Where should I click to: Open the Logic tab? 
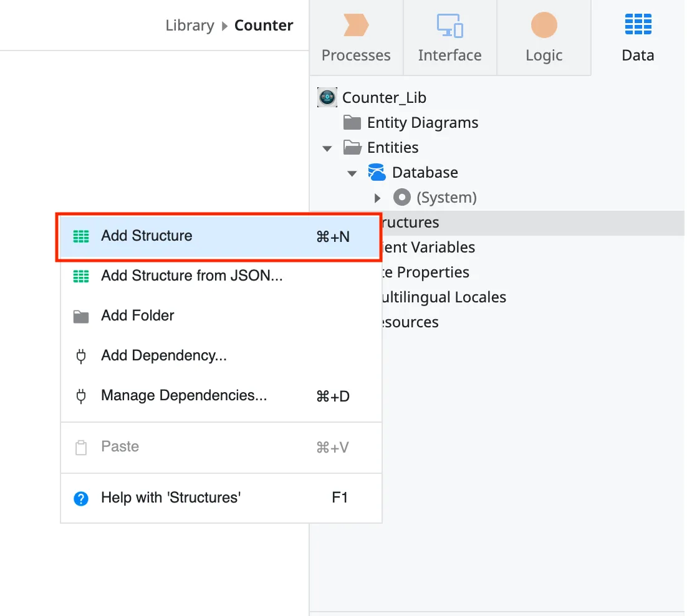click(544, 39)
